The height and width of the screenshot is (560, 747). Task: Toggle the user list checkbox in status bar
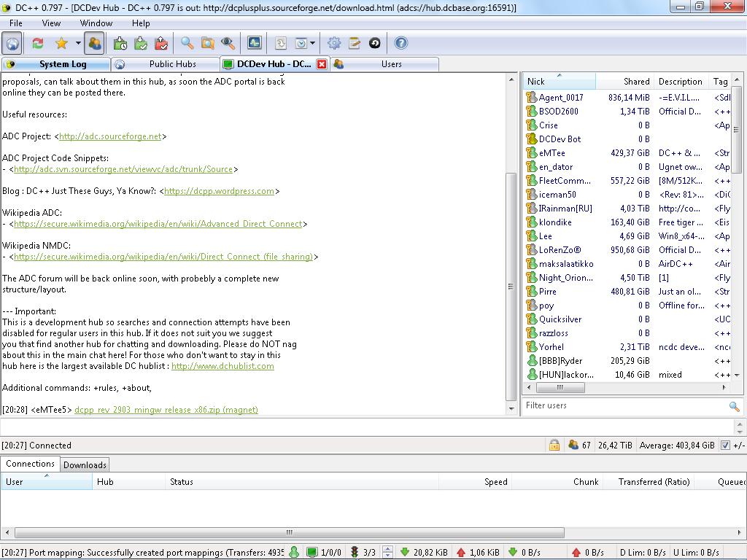(x=725, y=446)
